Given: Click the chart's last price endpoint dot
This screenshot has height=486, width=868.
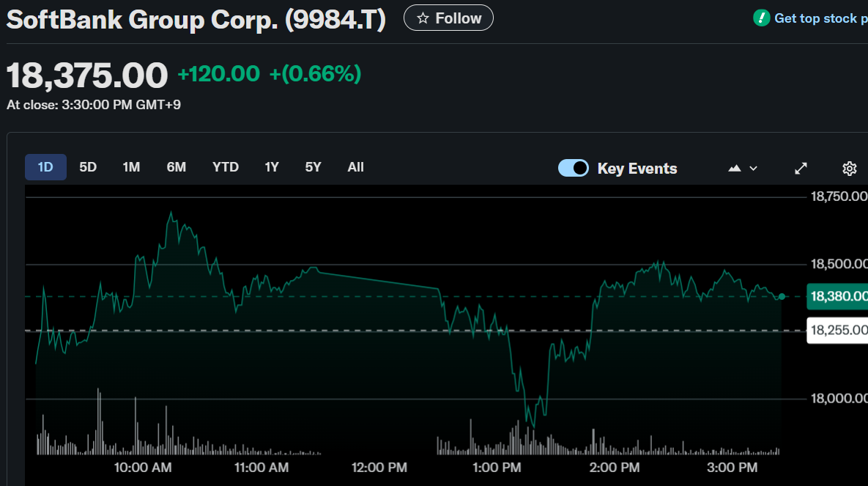Looking at the screenshot, I should (x=782, y=297).
